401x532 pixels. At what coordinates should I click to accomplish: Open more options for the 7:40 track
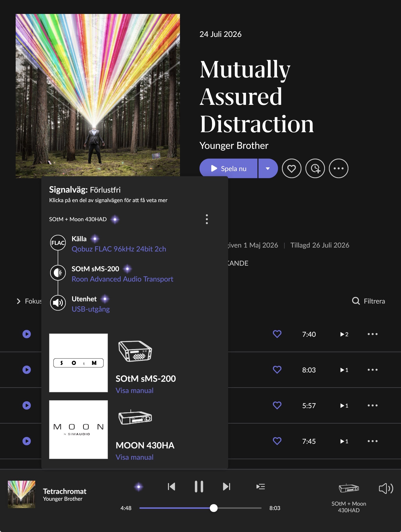373,334
